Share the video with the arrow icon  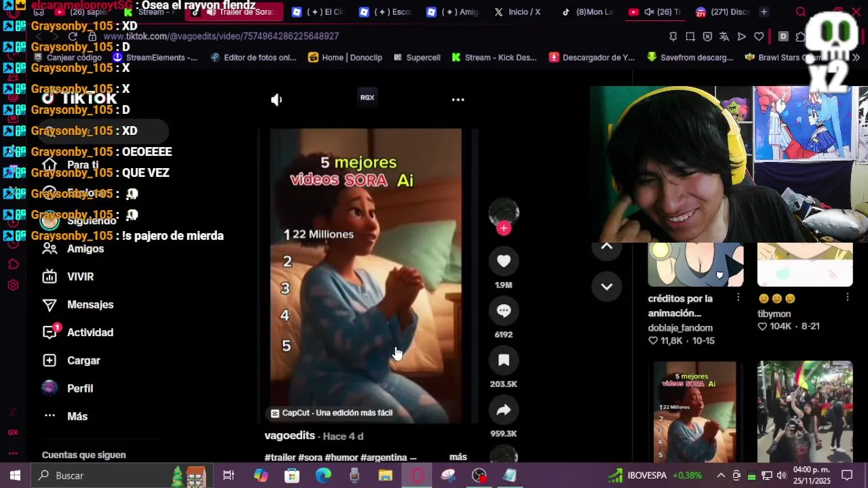click(504, 409)
